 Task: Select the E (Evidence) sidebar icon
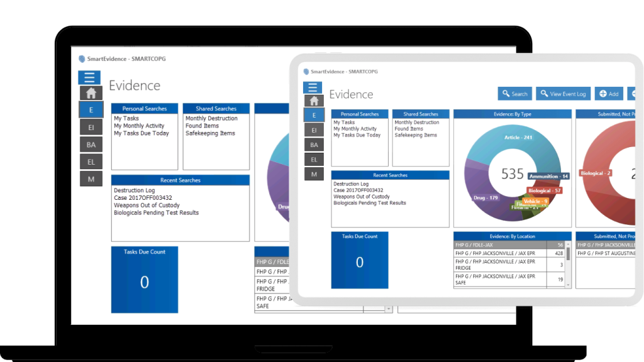click(x=314, y=116)
